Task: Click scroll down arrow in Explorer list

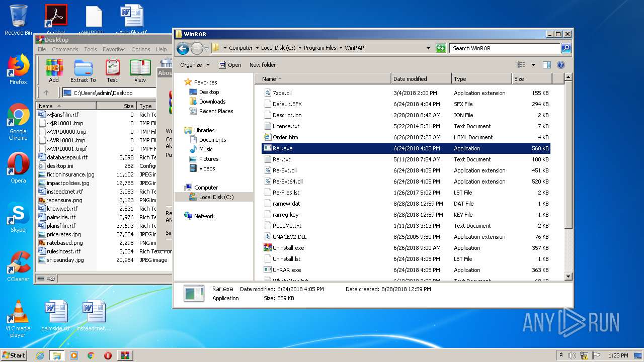Action: (x=568, y=277)
